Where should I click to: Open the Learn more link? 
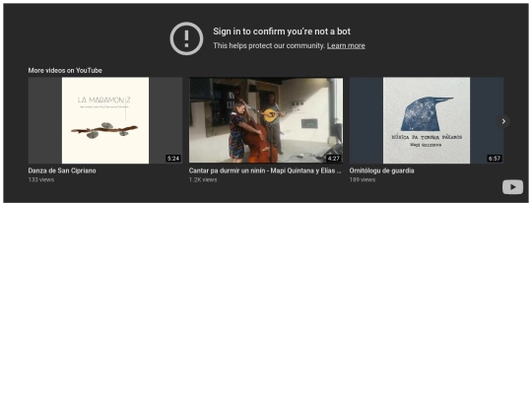[x=346, y=45]
